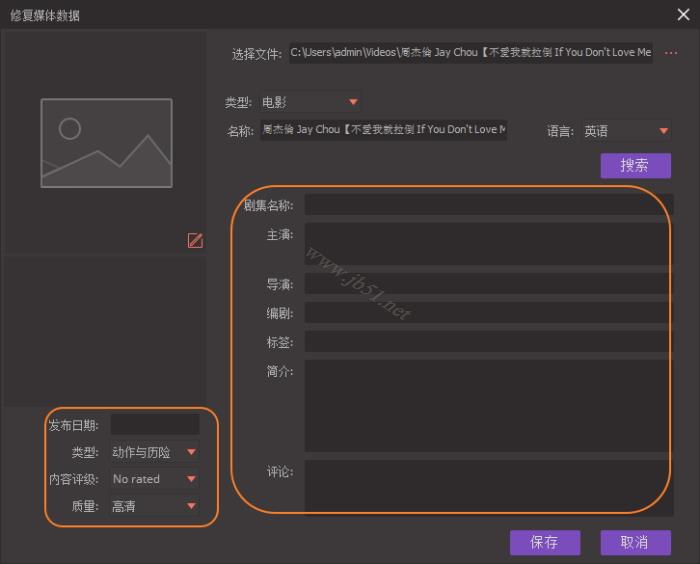Click the 发布日期 input field
Viewport: 700px width, 564px height.
pos(154,424)
